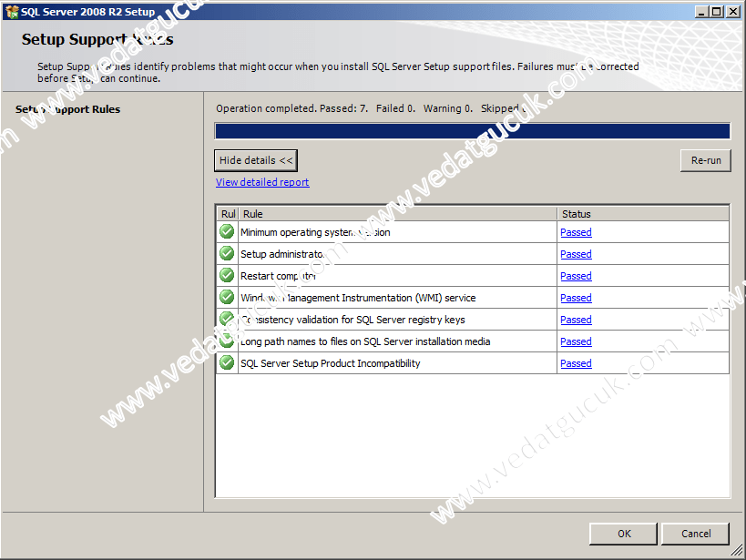Image resolution: width=746 pixels, height=560 pixels.
Task: Click green check icon for registry keys consistency rule
Action: point(227,319)
